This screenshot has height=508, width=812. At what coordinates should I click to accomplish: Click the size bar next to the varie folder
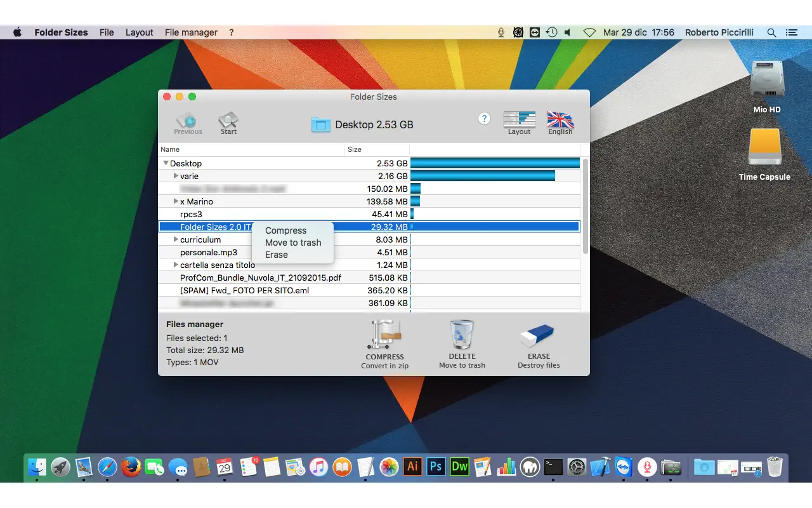click(482, 176)
